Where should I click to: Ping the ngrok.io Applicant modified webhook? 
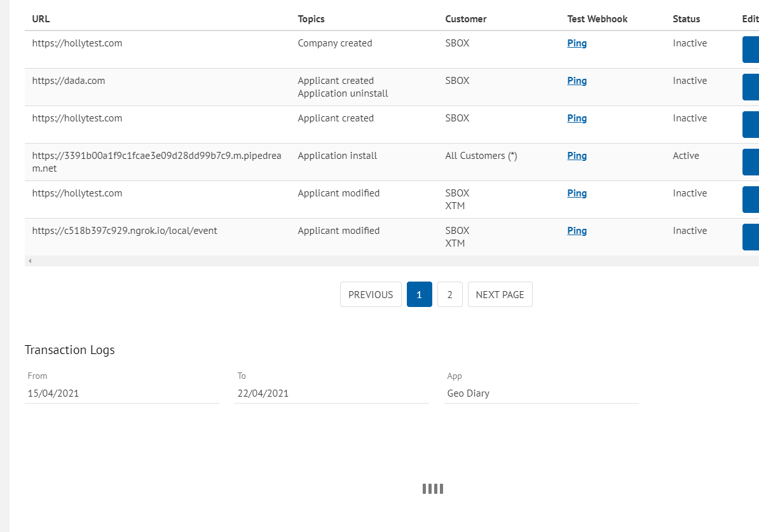577,230
